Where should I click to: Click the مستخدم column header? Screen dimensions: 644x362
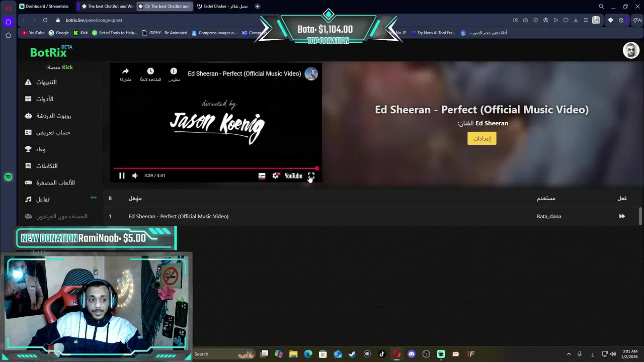pyautogui.click(x=546, y=198)
